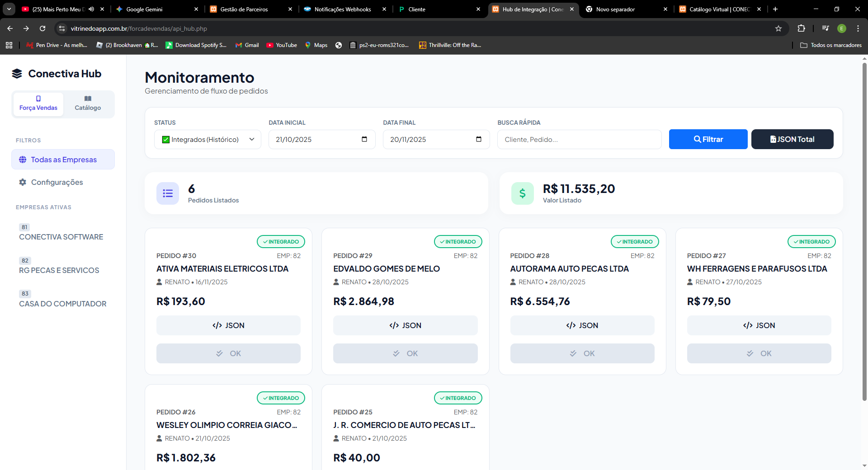Click the Conectiva Hub logo icon
Image resolution: width=868 pixels, height=470 pixels.
[17, 74]
